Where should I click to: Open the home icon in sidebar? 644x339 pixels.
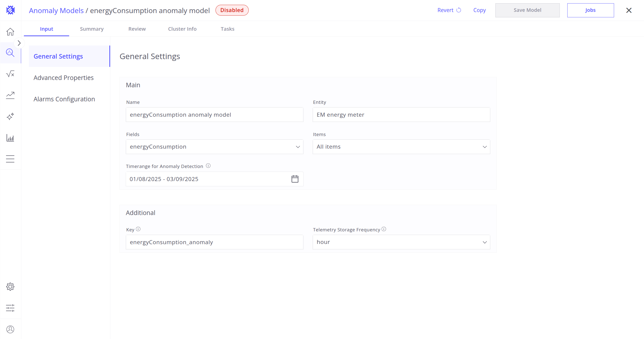point(10,32)
